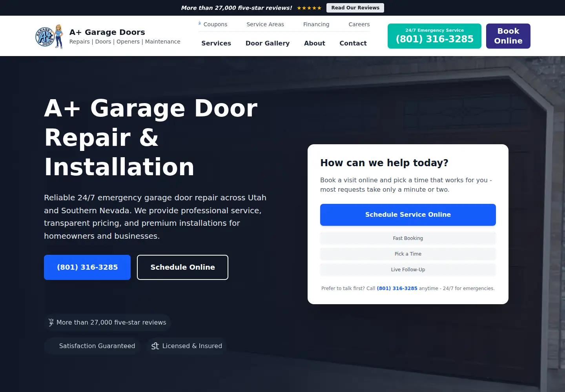Open the Services menu
The width and height of the screenshot is (565, 392).
click(216, 43)
